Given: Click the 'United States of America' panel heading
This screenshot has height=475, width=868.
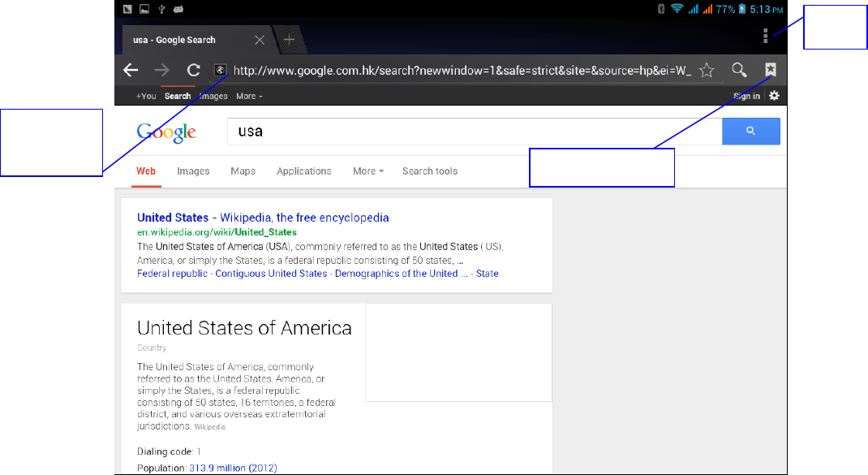Looking at the screenshot, I should coord(244,328).
